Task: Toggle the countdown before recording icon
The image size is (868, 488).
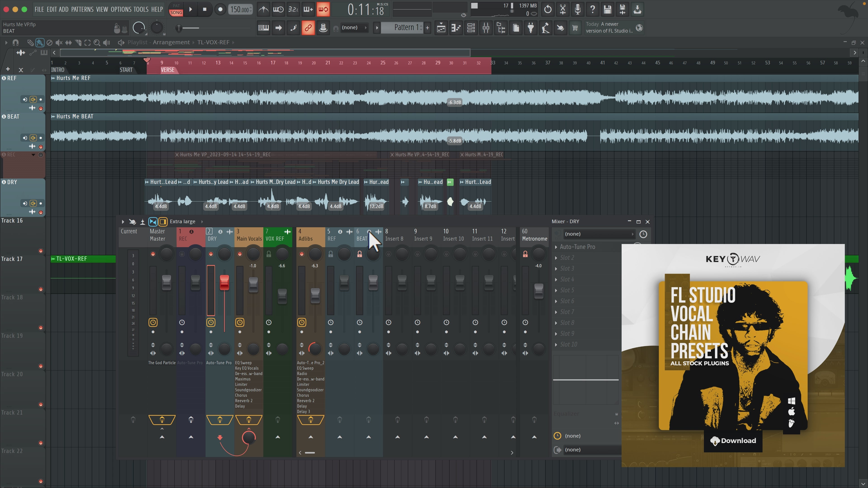Action: click(x=293, y=9)
